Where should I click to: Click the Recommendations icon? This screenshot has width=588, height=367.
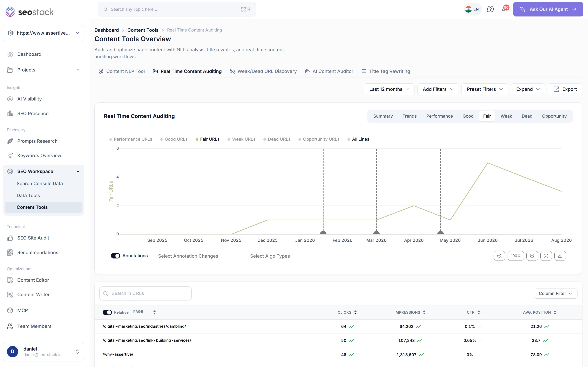coord(10,252)
